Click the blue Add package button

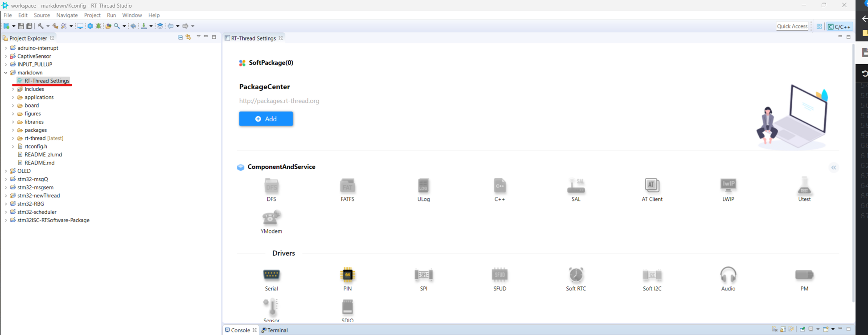pyautogui.click(x=266, y=119)
